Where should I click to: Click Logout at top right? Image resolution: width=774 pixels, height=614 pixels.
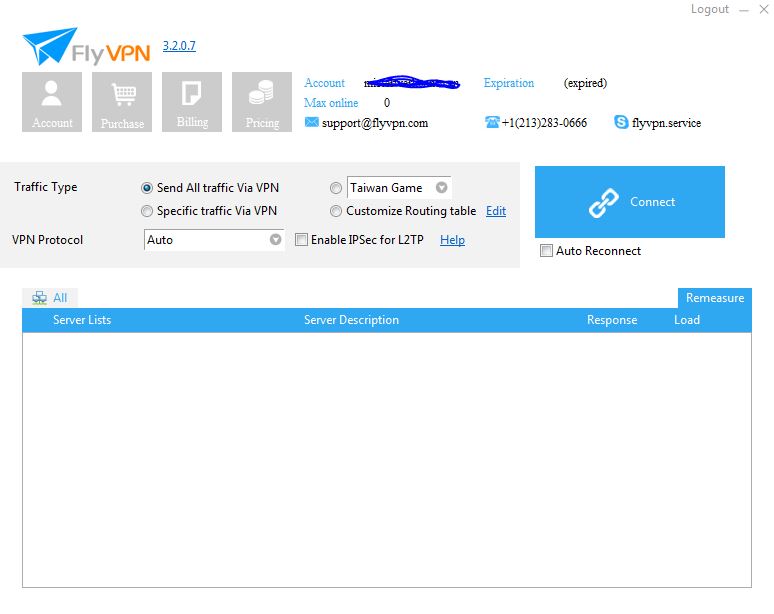pyautogui.click(x=709, y=9)
